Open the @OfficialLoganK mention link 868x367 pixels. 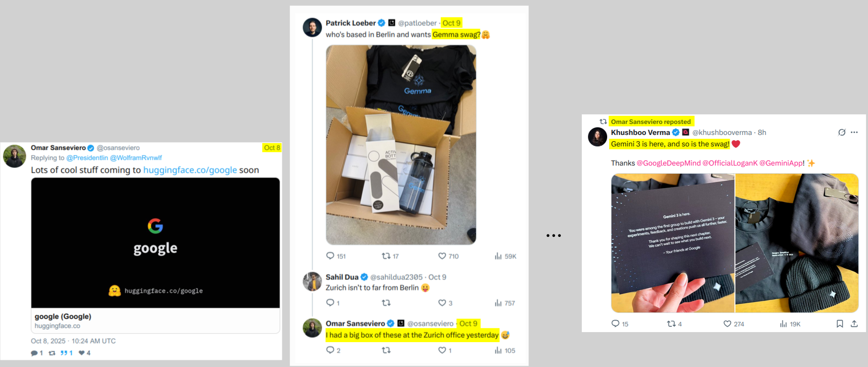(730, 163)
